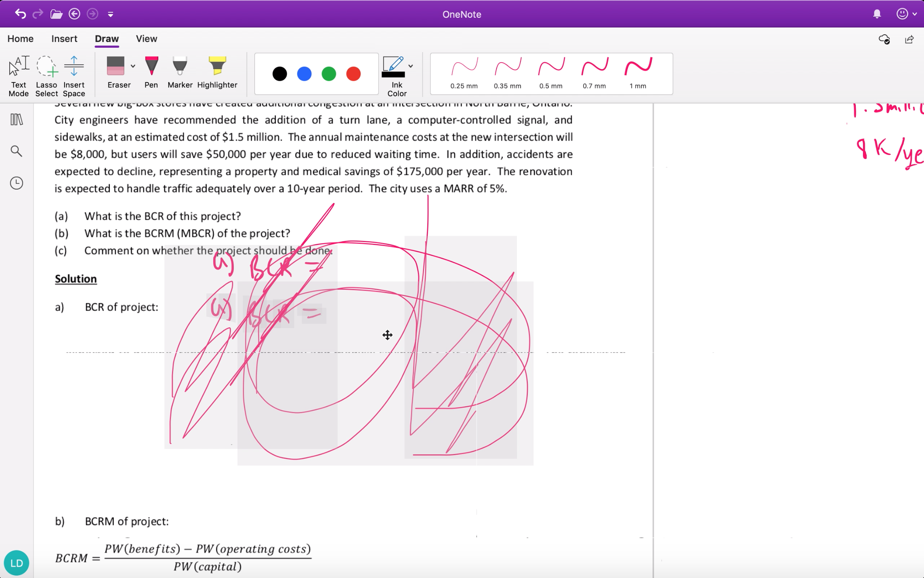Click the Redo arrow icon
This screenshot has height=578, width=924.
pos(38,14)
